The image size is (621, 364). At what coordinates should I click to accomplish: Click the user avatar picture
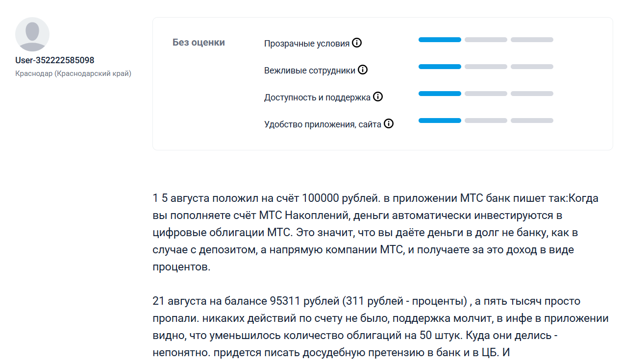32,34
